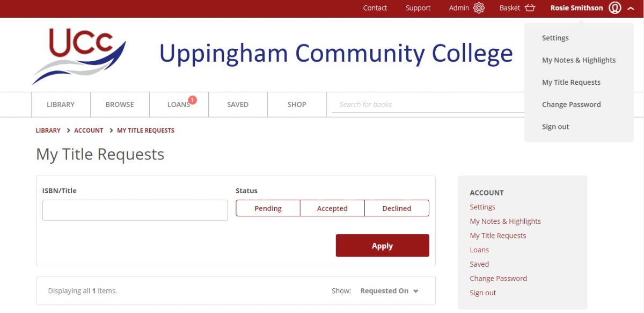Switch to the Browse tab
This screenshot has height=313, width=644.
(x=120, y=105)
